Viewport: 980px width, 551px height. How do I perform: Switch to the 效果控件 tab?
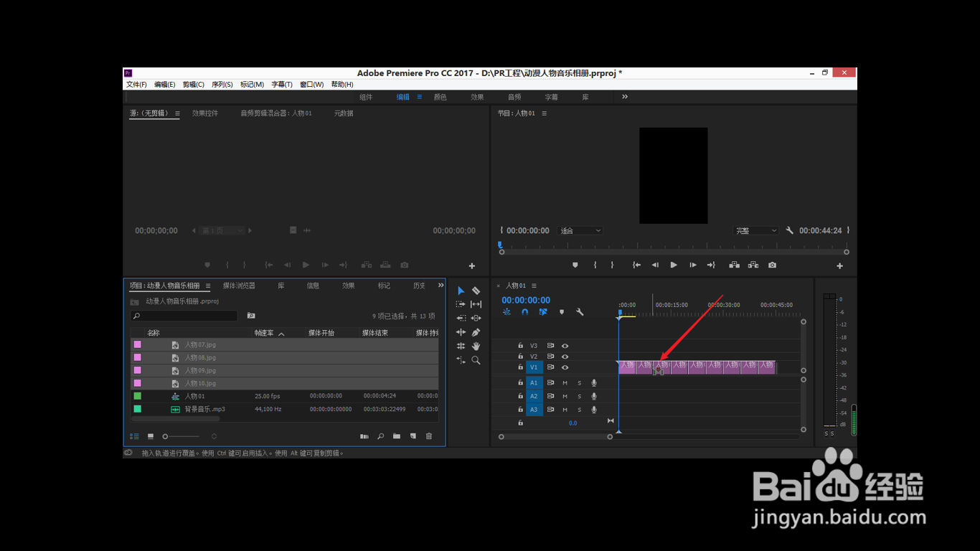coord(205,113)
